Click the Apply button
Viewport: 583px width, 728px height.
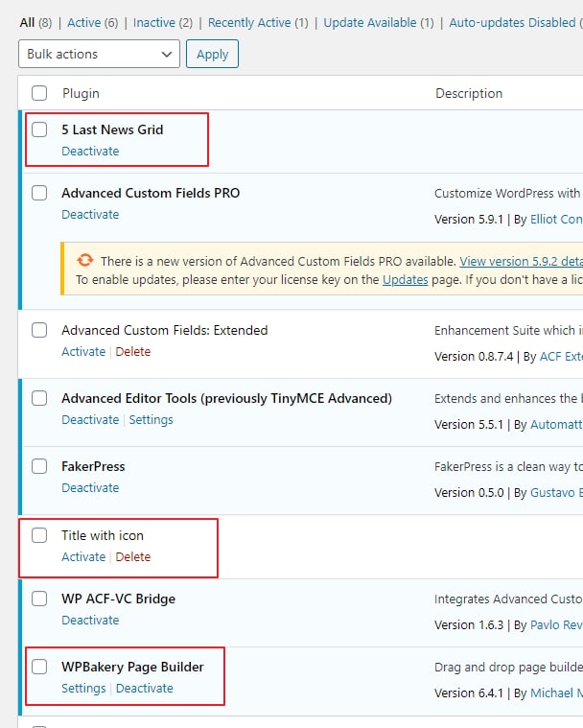(x=212, y=54)
